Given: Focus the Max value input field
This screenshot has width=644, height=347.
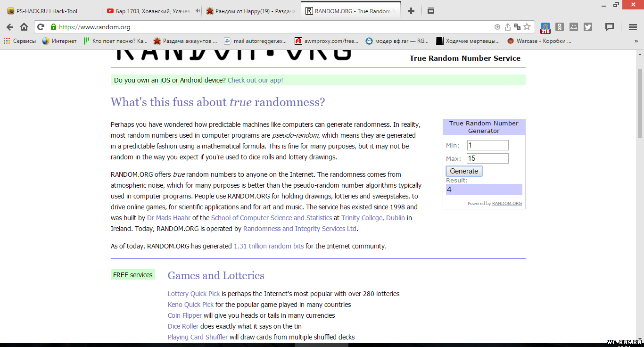Looking at the screenshot, I should (x=487, y=158).
